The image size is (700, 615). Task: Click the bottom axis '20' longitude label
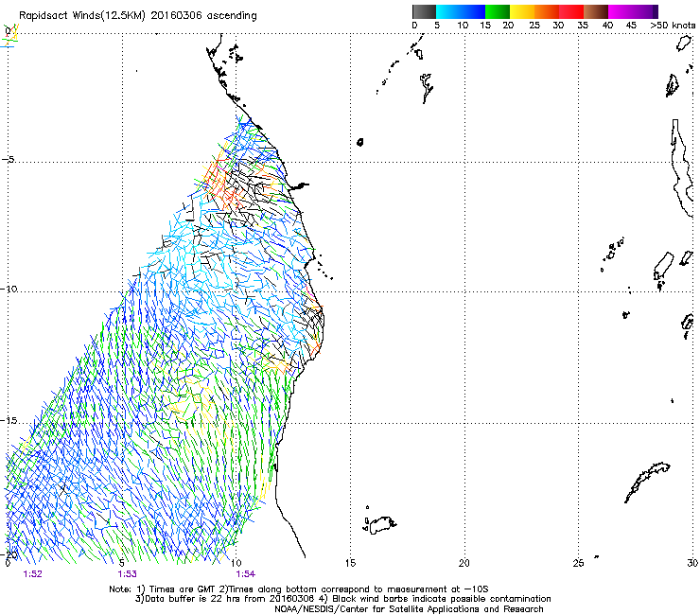(x=464, y=563)
